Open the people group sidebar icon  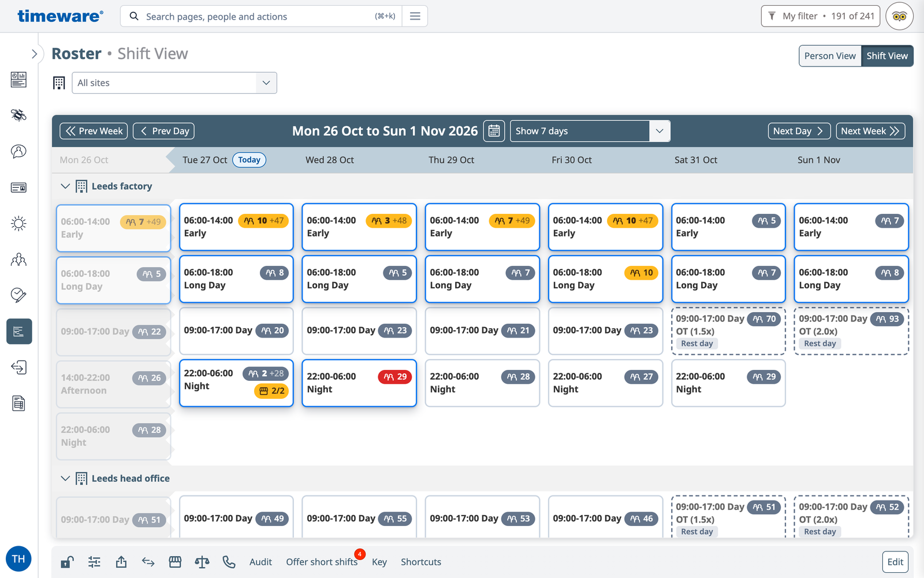pos(18,260)
